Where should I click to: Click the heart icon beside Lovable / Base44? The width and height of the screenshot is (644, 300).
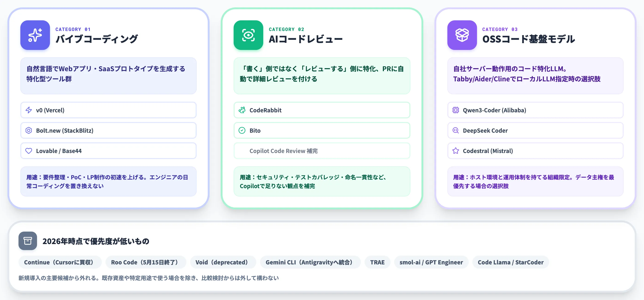[x=29, y=151]
